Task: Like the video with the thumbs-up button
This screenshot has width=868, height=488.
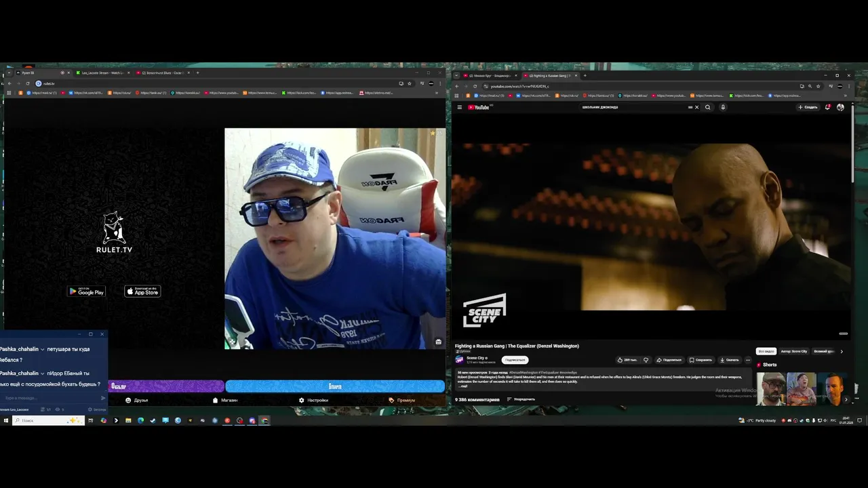Action: (627, 360)
